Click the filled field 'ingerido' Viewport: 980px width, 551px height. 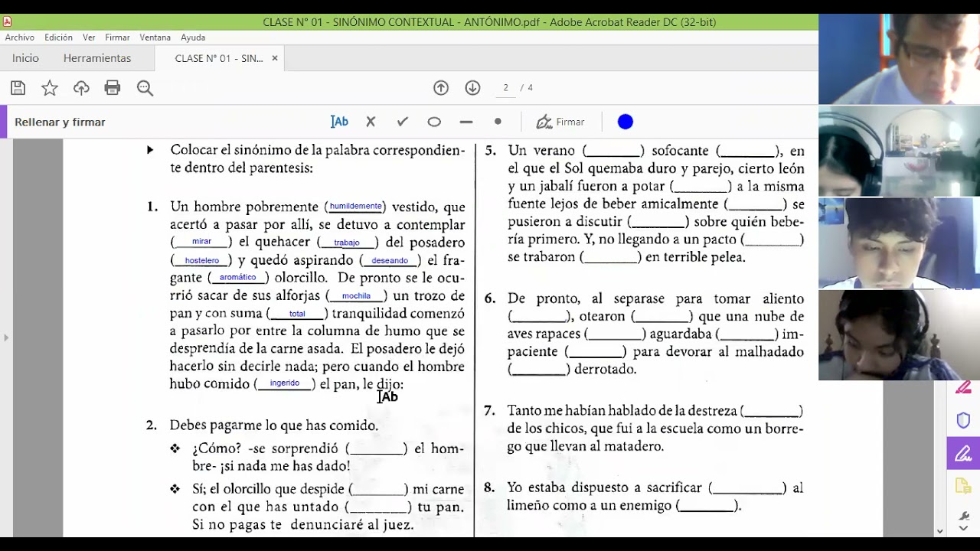[x=284, y=383]
